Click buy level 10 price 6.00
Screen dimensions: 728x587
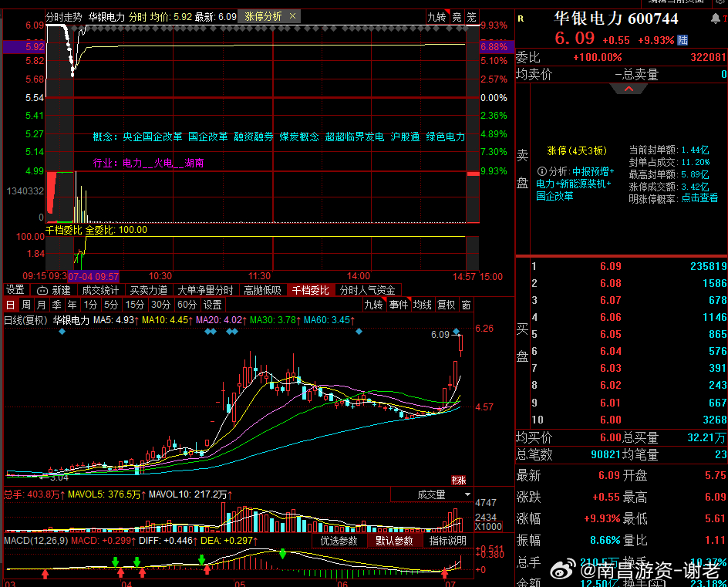click(611, 420)
